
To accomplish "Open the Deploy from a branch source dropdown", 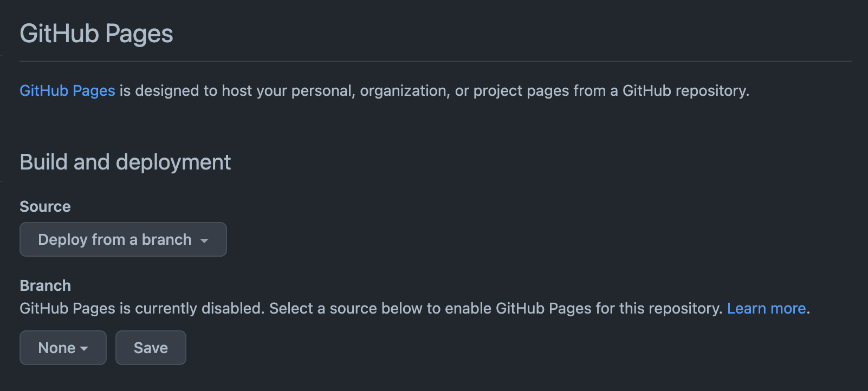I will (123, 239).
